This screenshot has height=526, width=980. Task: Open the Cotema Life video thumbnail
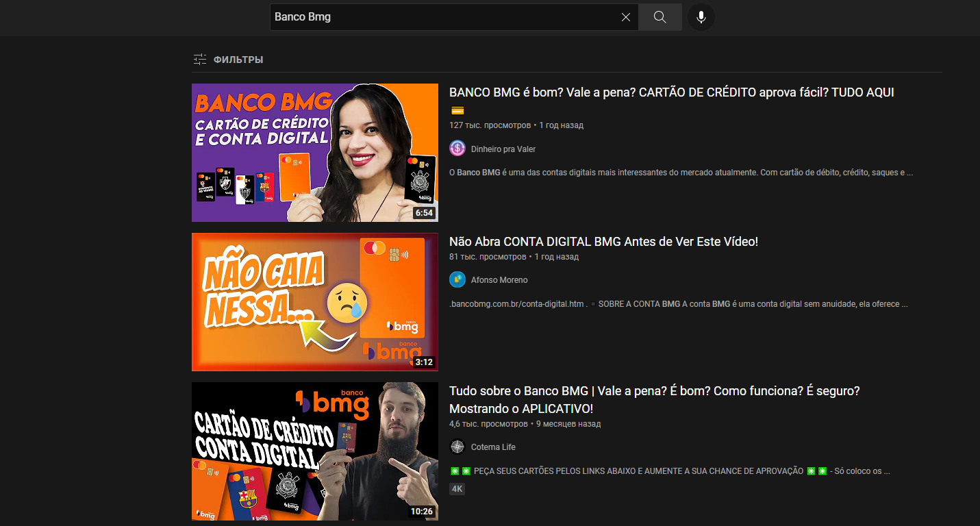coord(315,451)
